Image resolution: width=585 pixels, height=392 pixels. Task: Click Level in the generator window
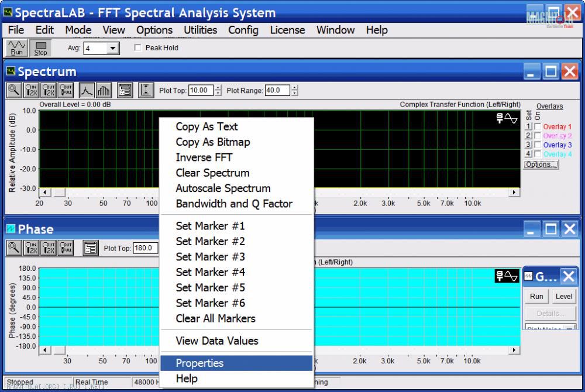pos(564,297)
